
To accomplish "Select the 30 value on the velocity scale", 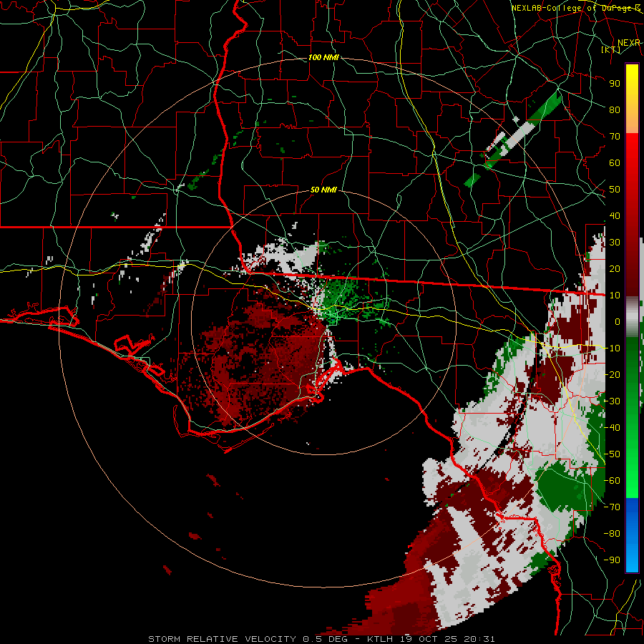I will coord(615,243).
